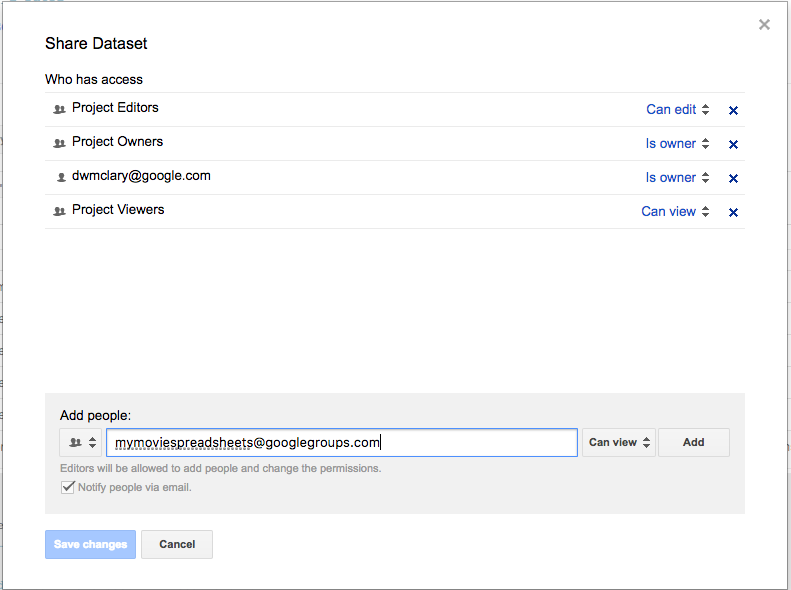Click the Who has access label
The image size is (791, 590).
tap(94, 80)
